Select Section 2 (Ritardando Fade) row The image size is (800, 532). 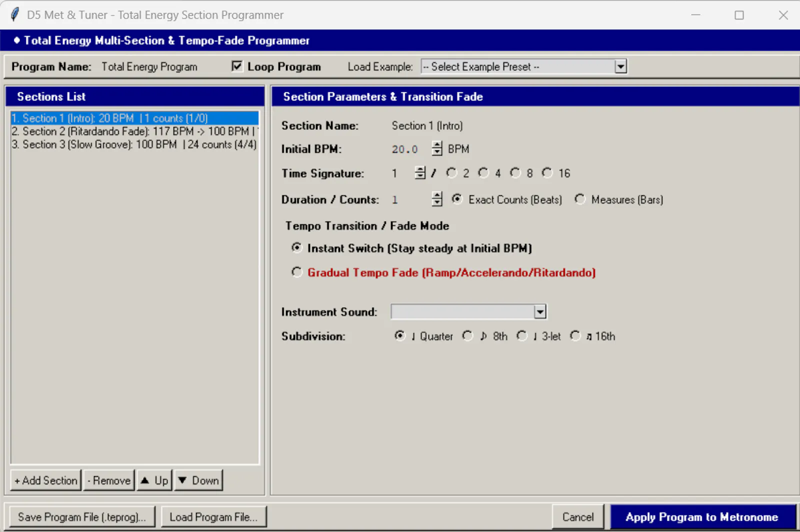(x=134, y=131)
